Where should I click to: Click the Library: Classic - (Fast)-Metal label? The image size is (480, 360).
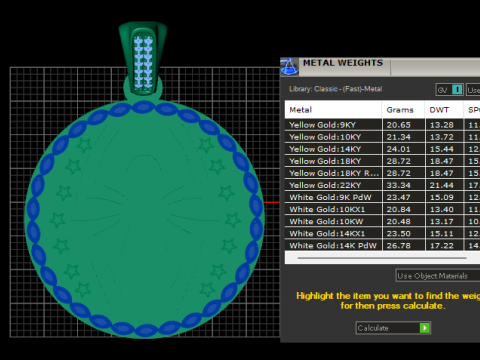[x=335, y=89]
